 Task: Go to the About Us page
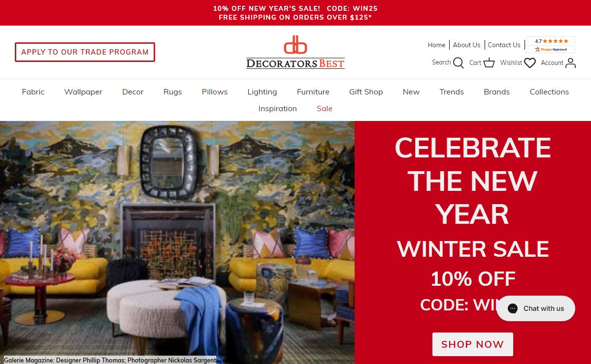coord(466,45)
